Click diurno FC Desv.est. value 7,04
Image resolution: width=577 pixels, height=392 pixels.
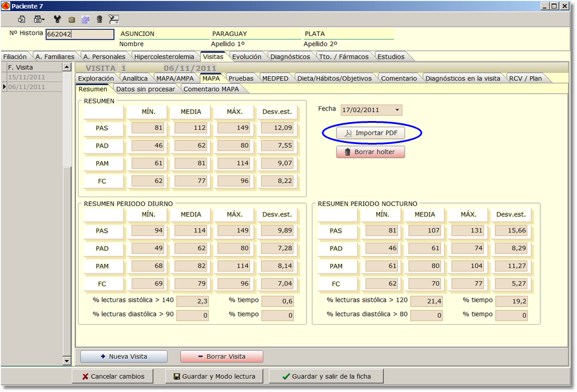(x=277, y=283)
